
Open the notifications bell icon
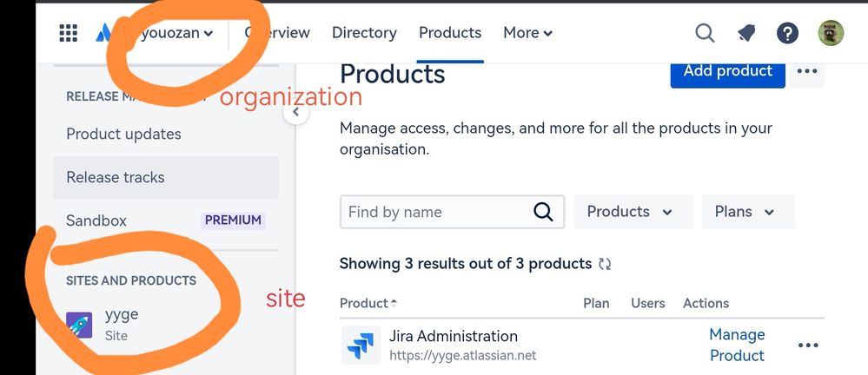click(746, 33)
